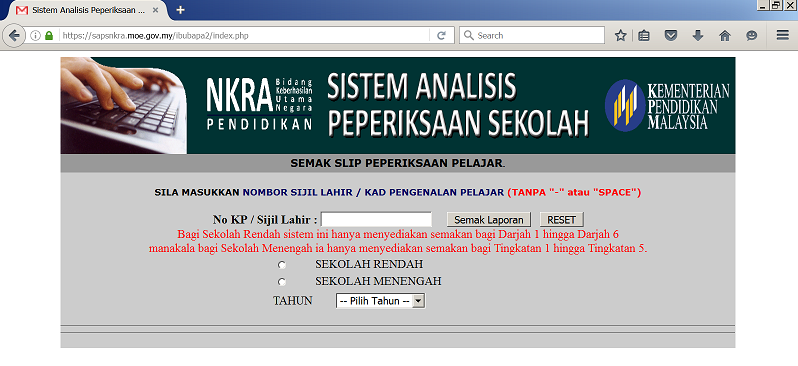
Task: Select the SEKOLAH RENDAH radio button
Action: point(281,265)
